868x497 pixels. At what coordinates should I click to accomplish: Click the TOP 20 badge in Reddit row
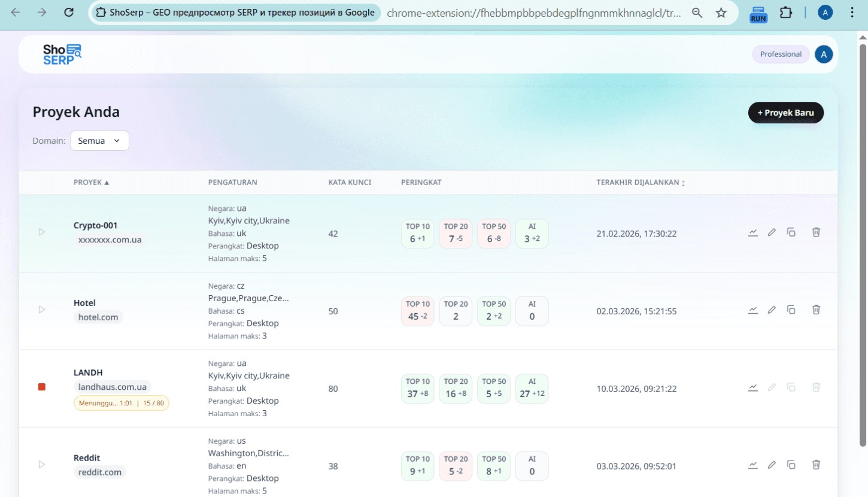click(x=456, y=466)
